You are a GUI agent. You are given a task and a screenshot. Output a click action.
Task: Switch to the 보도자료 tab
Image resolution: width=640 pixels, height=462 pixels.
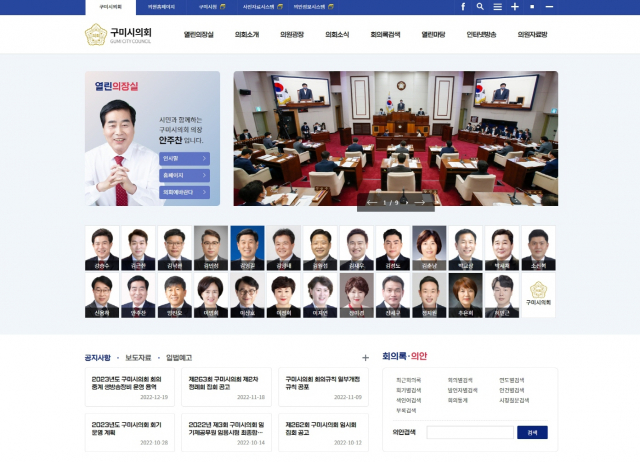pyautogui.click(x=138, y=357)
